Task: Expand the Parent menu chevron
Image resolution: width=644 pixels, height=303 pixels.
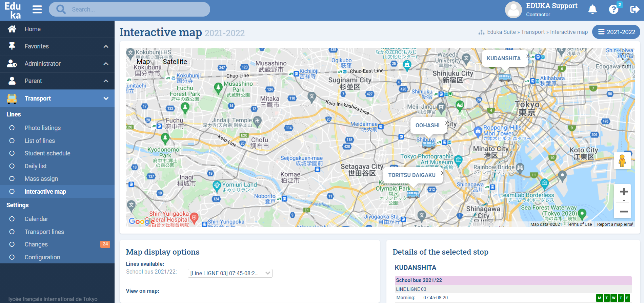Action: point(106,81)
